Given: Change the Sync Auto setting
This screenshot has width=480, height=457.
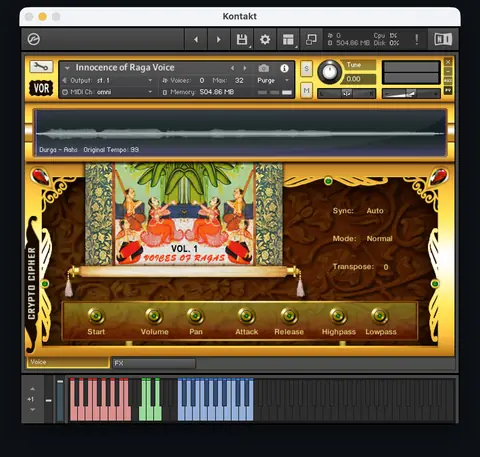Looking at the screenshot, I should (375, 211).
